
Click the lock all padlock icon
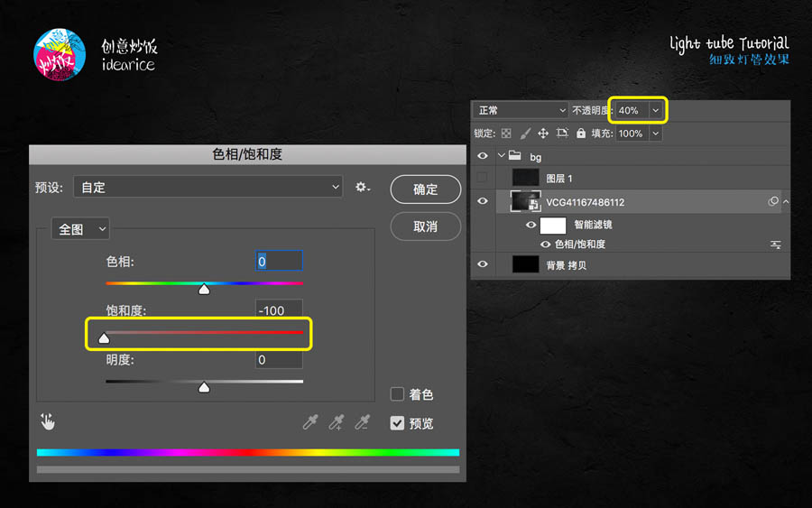coord(581,134)
